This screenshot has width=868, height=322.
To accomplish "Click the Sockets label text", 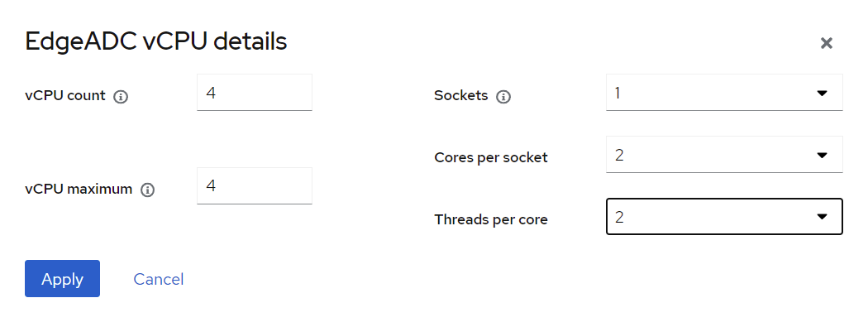I will (x=461, y=95).
